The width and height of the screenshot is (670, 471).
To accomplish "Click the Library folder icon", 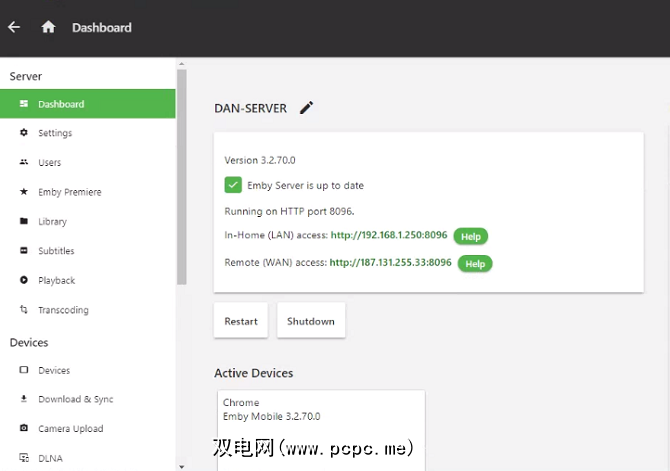I will click(x=24, y=221).
